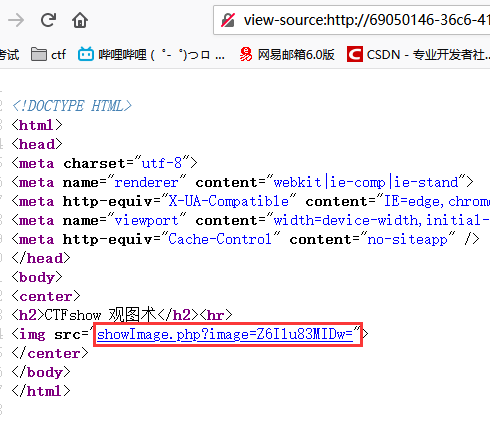Click the http-equiv value Cache-Control
490x422 pixels.
pos(220,239)
